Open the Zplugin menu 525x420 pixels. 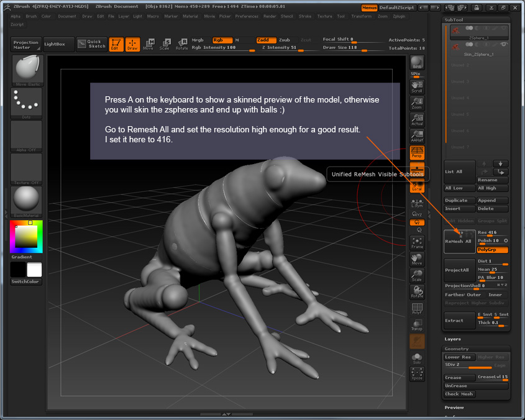pyautogui.click(x=399, y=16)
